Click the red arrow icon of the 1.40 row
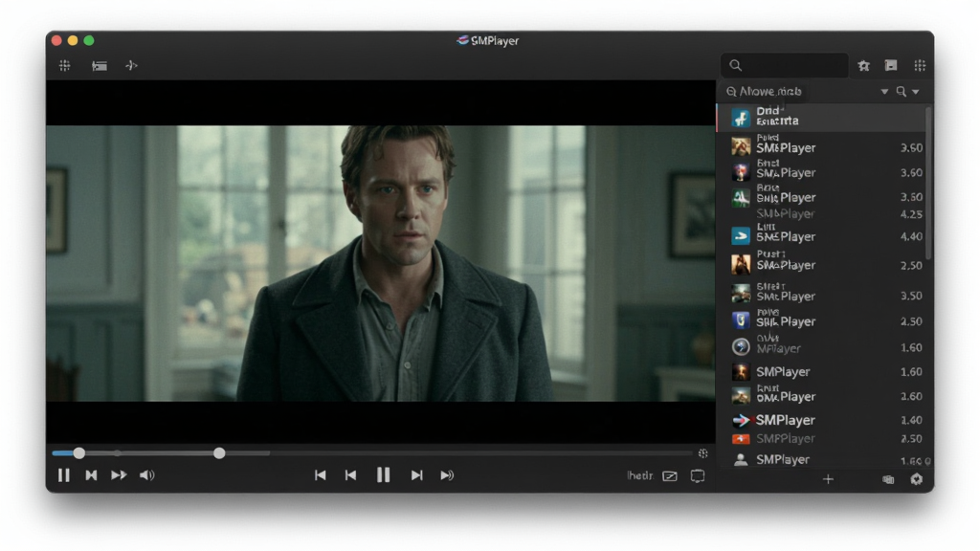This screenshot has height=551, width=980. [x=741, y=421]
